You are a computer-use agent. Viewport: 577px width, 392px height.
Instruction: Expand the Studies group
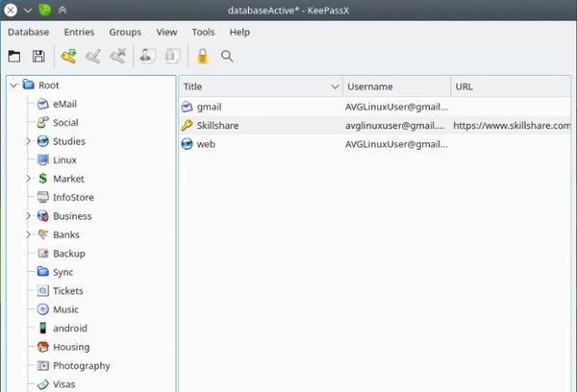28,141
